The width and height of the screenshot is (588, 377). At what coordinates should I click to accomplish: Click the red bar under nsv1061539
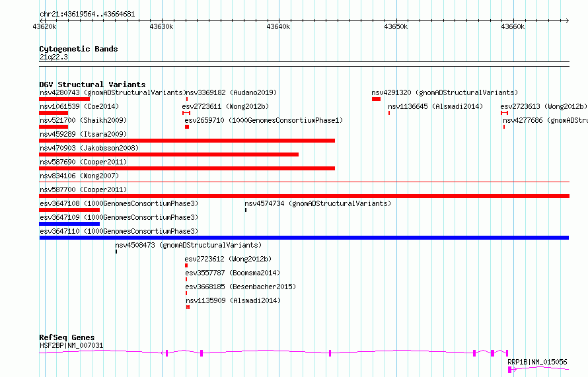point(54,113)
